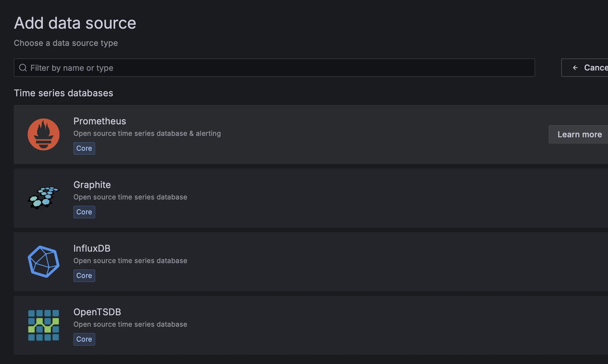Image resolution: width=608 pixels, height=364 pixels.
Task: Click the Graphite hexagon logo icon
Action: [44, 198]
